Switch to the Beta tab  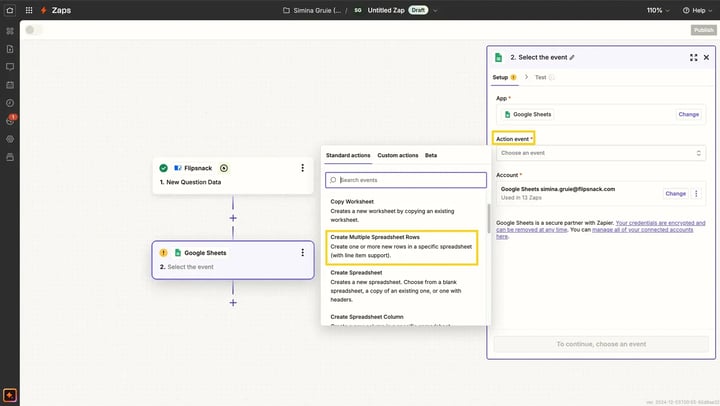(x=431, y=155)
